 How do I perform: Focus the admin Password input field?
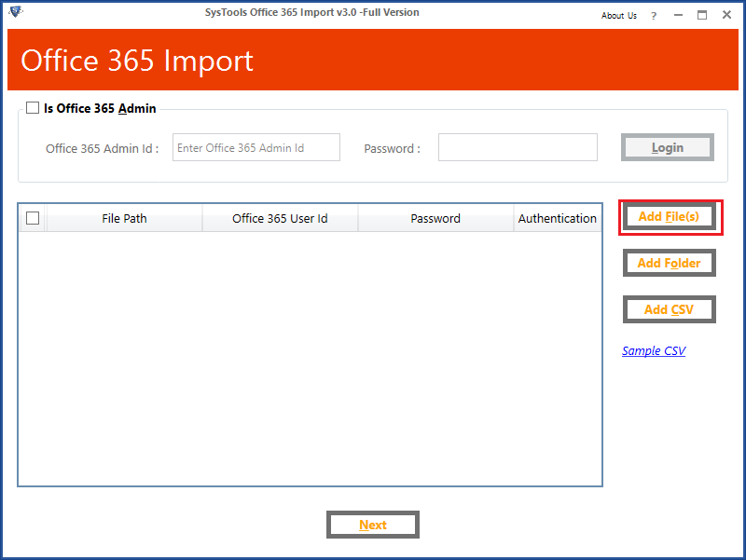coord(518,147)
